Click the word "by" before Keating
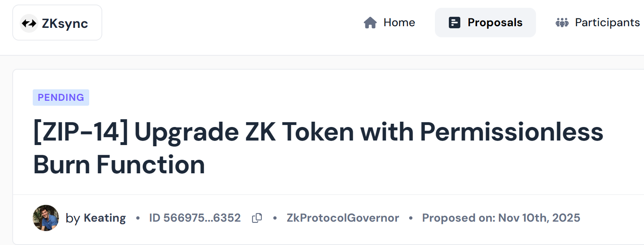This screenshot has width=644, height=245. click(73, 218)
